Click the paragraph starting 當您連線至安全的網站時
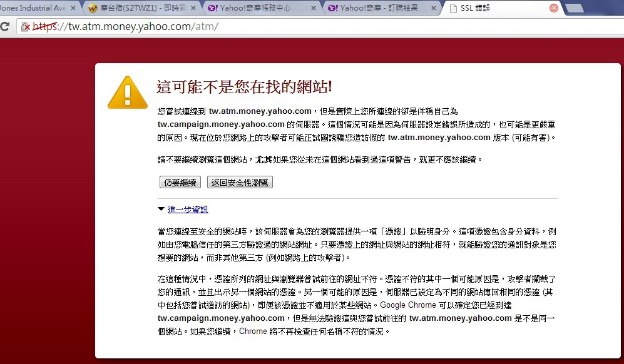Screen dimensions: 624x364 tap(357, 245)
